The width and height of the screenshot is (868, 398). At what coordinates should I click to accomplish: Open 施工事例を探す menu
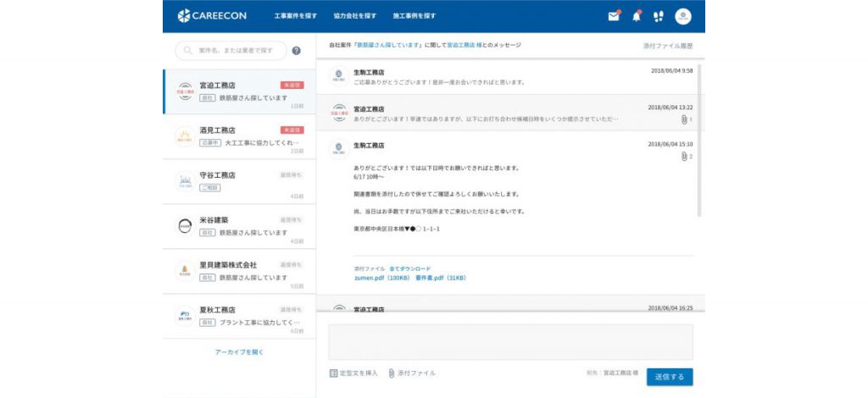[414, 16]
